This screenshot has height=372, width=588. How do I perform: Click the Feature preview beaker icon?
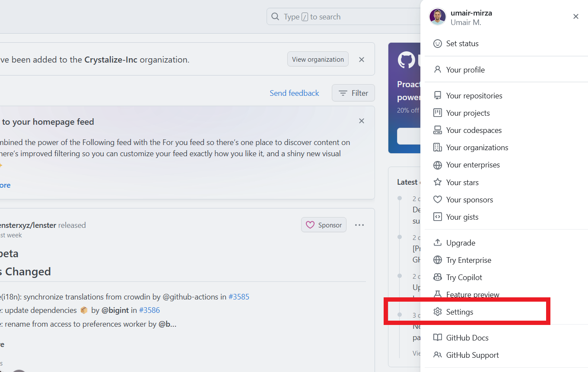coord(438,294)
